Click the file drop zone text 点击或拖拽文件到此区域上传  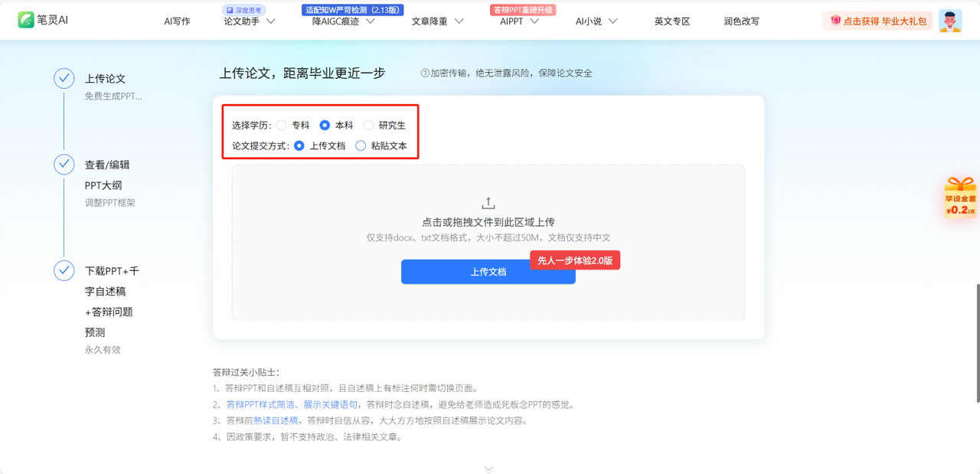tap(488, 222)
